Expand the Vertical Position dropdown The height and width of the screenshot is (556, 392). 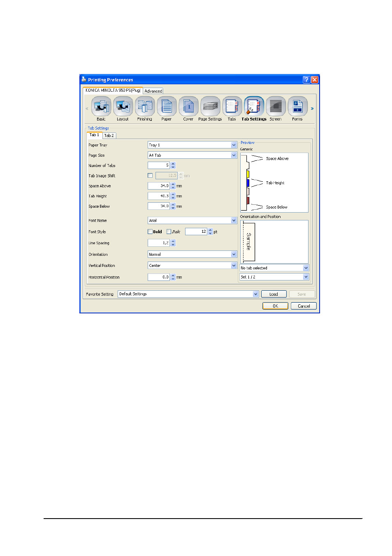[x=234, y=265]
